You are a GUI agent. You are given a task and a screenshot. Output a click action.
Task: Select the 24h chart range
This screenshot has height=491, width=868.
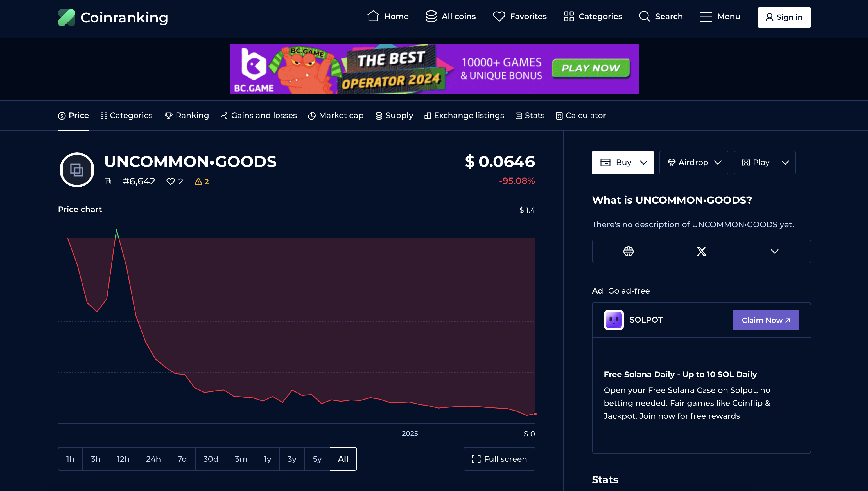[x=153, y=459]
